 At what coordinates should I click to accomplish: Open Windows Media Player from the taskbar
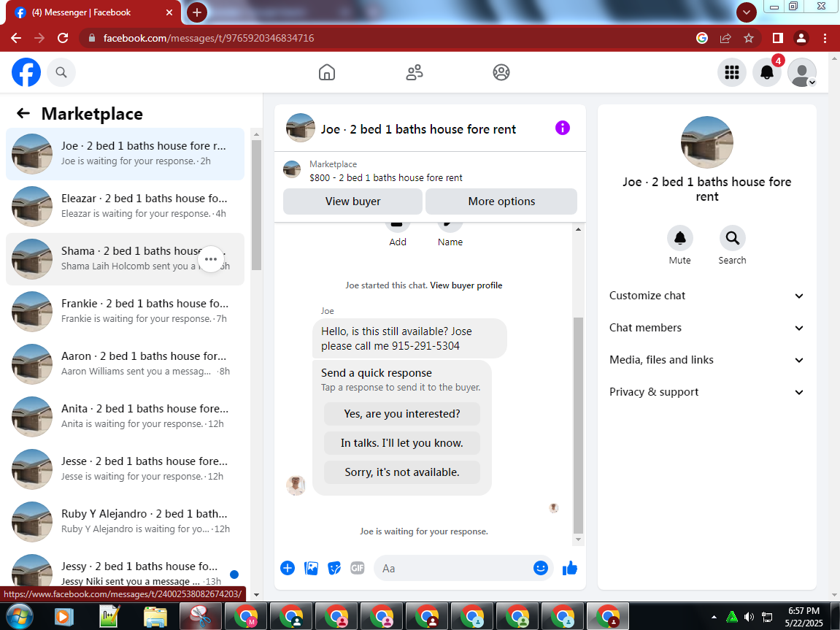click(x=63, y=617)
